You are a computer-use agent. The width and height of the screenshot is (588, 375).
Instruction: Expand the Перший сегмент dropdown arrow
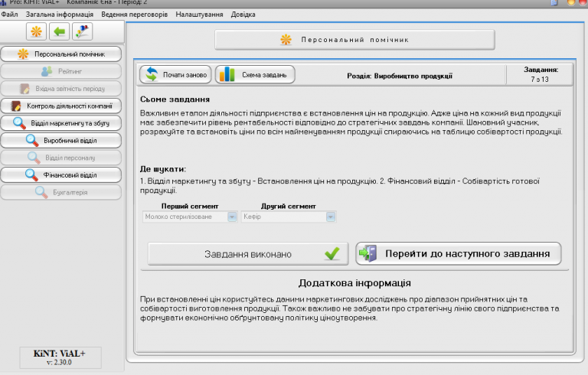(x=232, y=217)
